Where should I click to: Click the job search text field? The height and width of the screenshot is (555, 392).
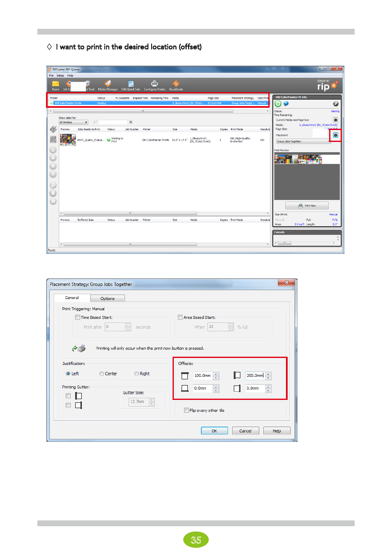coord(113,122)
